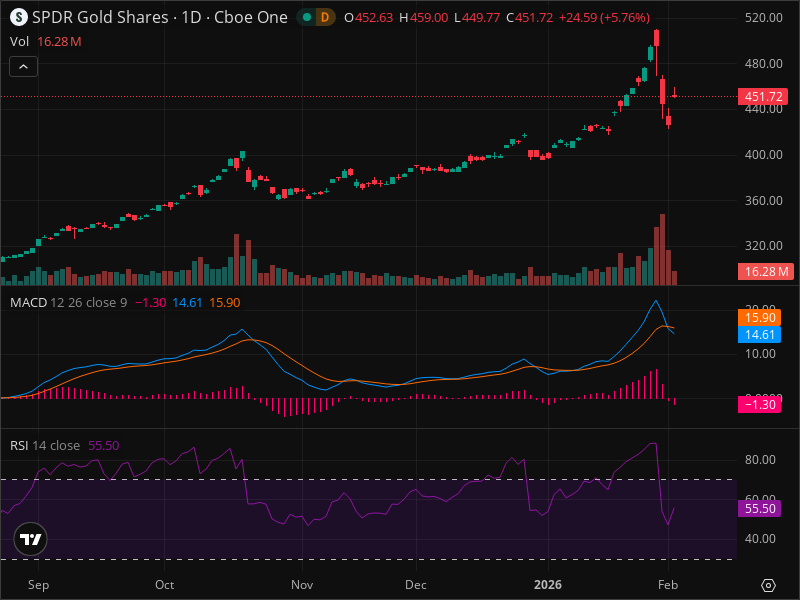Click the MACD value label 14.61
This screenshot has height=600, width=800.
[x=760, y=335]
